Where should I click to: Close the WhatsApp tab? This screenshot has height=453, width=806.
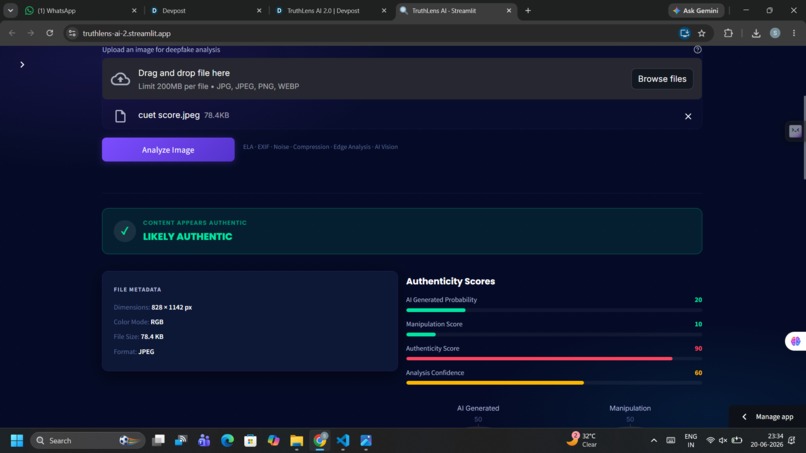(134, 10)
